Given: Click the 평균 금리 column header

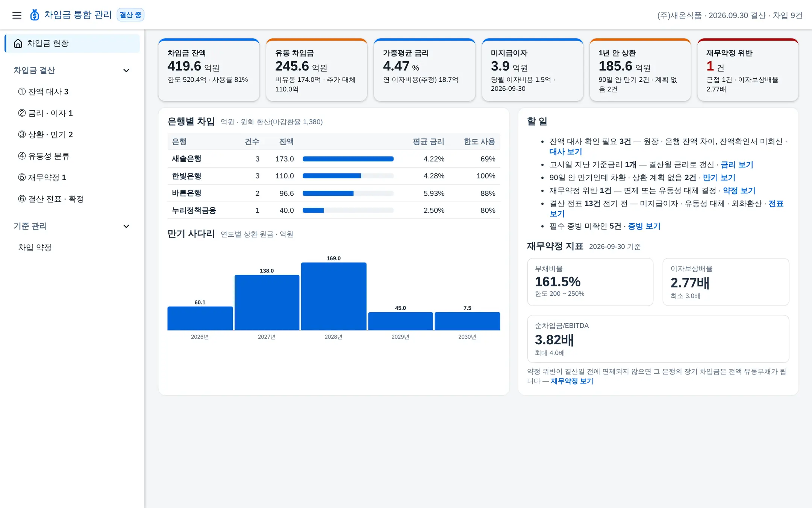Looking at the screenshot, I should (x=428, y=142).
